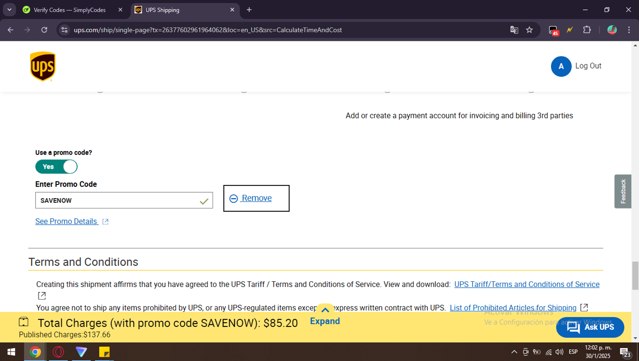Open Chrome profile avatar
The width and height of the screenshot is (640, 361).
(612, 30)
